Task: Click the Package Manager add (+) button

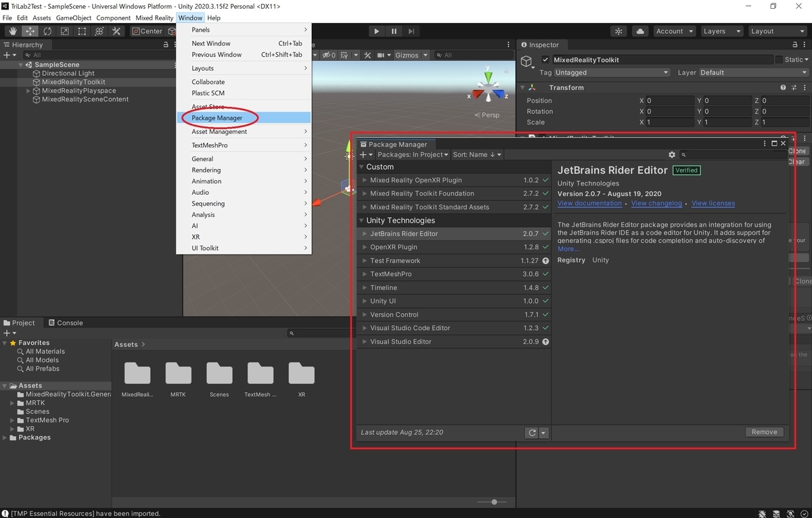Action: click(365, 155)
